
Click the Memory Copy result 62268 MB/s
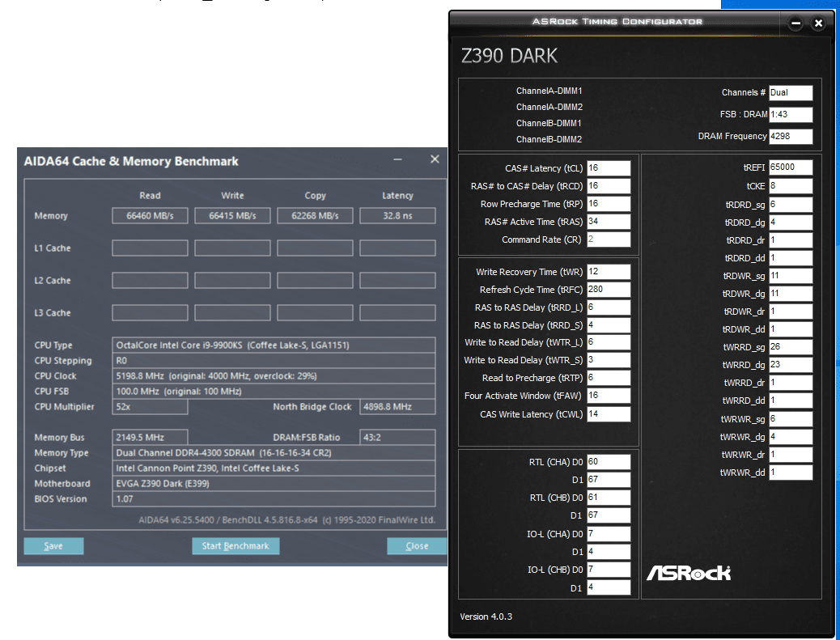point(315,216)
